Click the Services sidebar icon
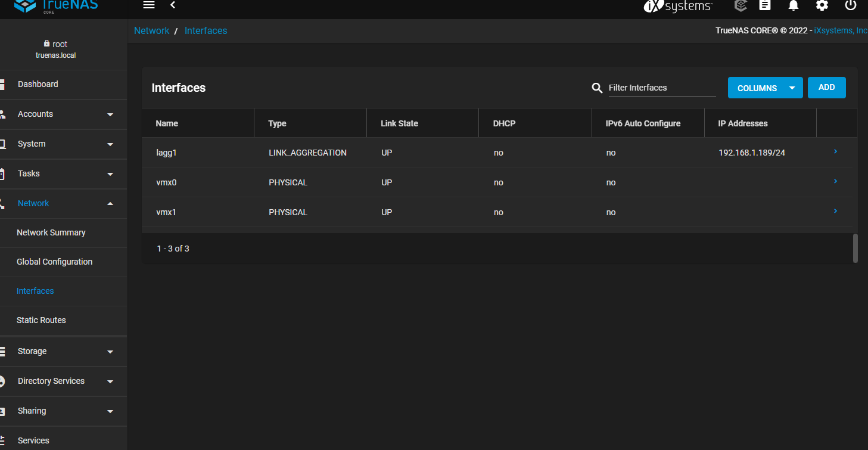This screenshot has height=450, width=868. click(2, 440)
